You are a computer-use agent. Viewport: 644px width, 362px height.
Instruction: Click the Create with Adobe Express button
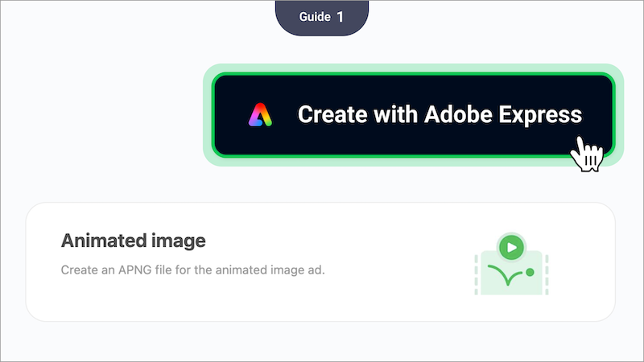pyautogui.click(x=413, y=115)
